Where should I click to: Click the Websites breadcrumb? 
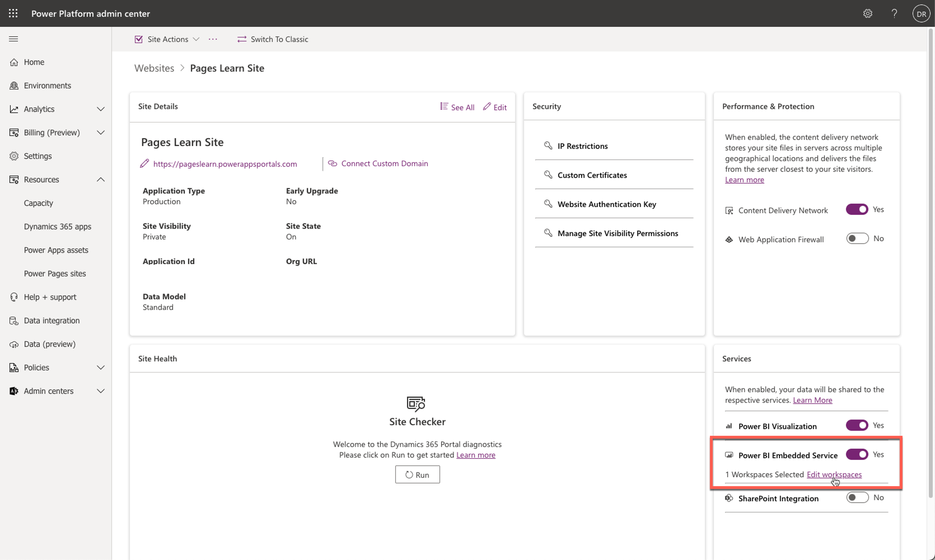(154, 68)
